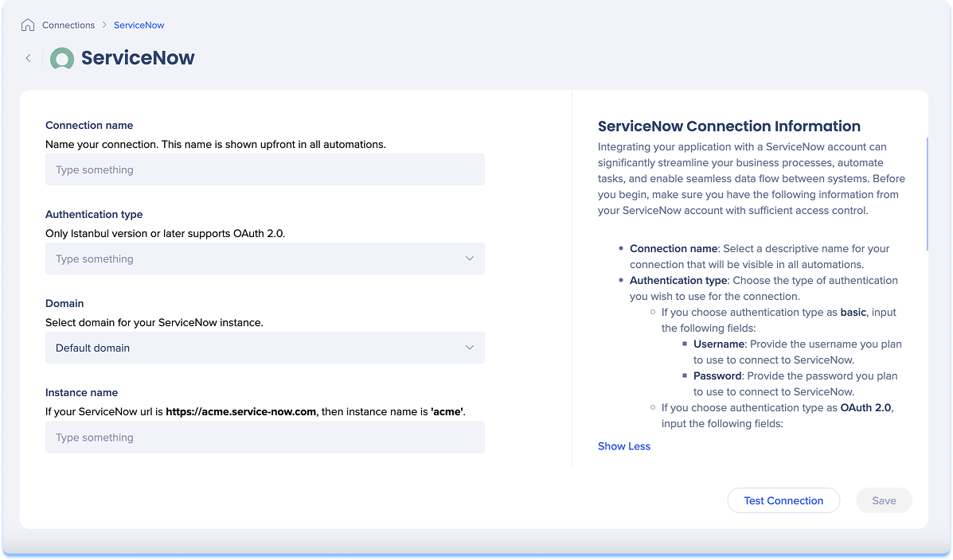
Task: Click 'ServiceNow Connection Information' heading
Action: [728, 126]
